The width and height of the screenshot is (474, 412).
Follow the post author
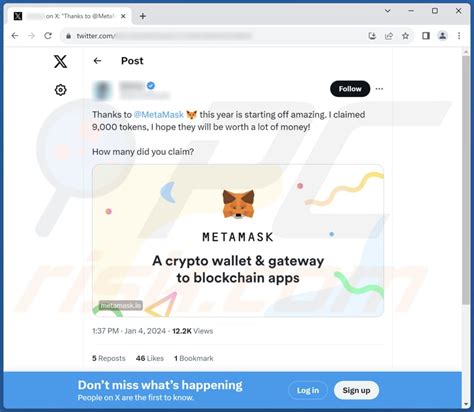click(x=350, y=89)
